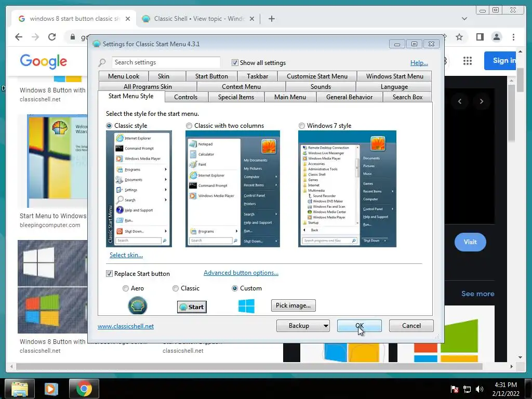Screen dimensions: 532x399
Task: Switch to the Sounds tab
Action: pyautogui.click(x=321, y=87)
